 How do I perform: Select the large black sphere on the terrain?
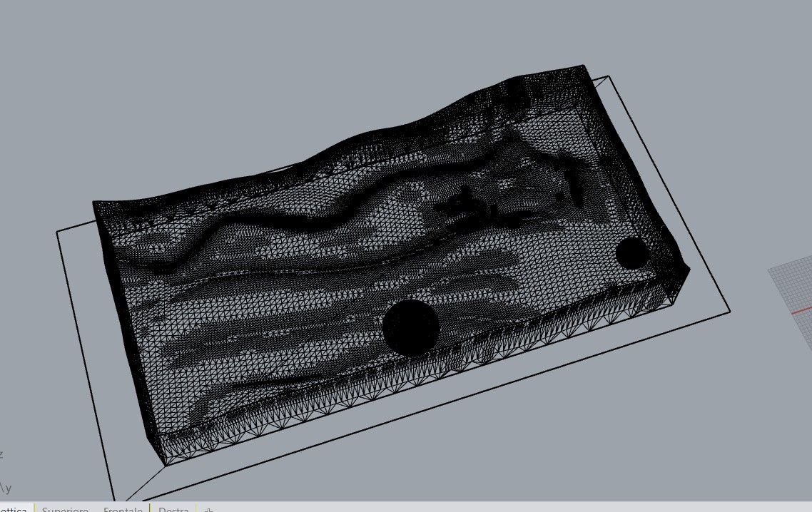(x=410, y=328)
